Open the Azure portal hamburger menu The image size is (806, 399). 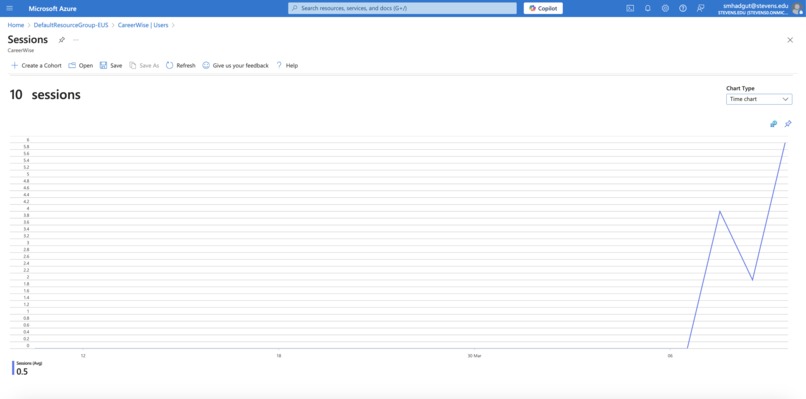coord(10,8)
